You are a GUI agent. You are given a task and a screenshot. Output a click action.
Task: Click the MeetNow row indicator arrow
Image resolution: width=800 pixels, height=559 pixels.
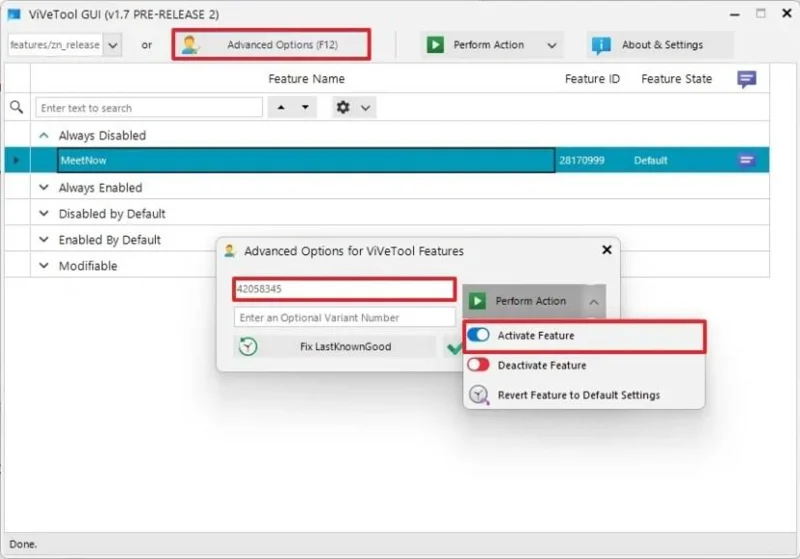click(16, 160)
